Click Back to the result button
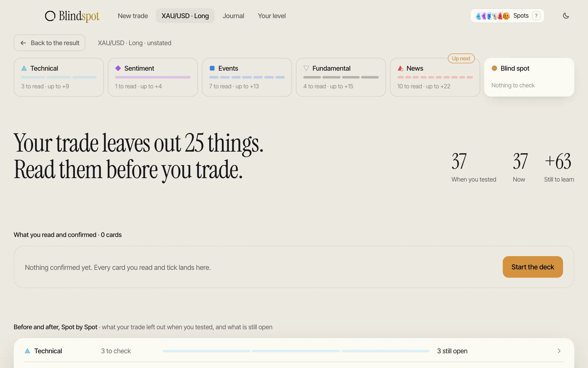The height and width of the screenshot is (368, 588). 49,43
